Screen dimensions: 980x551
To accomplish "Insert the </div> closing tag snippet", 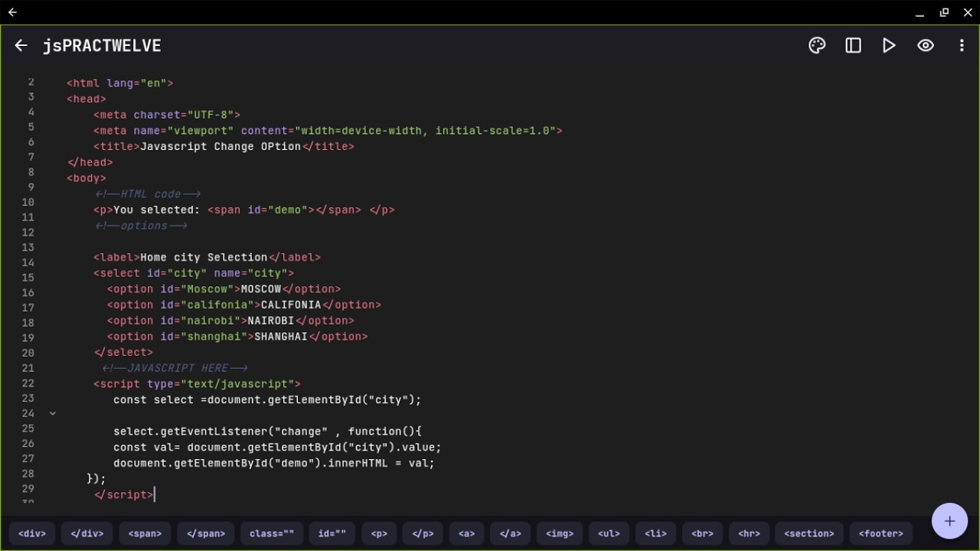I will click(x=88, y=533).
